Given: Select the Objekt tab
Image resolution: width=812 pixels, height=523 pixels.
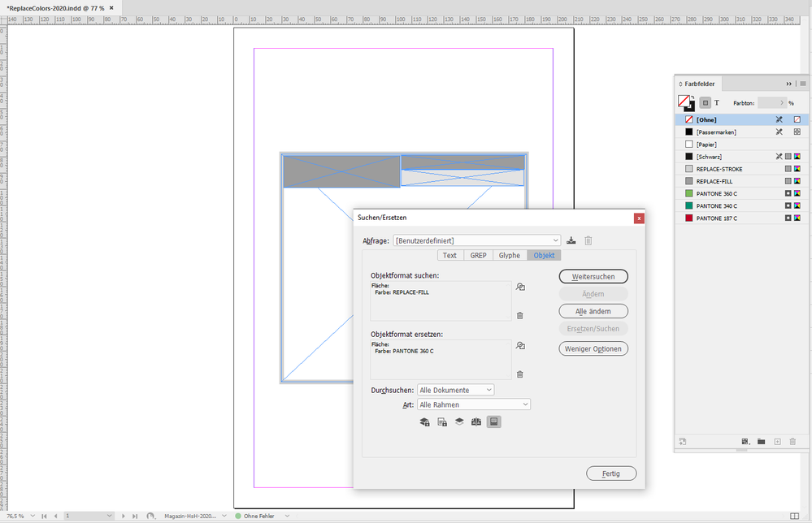Looking at the screenshot, I should (544, 256).
